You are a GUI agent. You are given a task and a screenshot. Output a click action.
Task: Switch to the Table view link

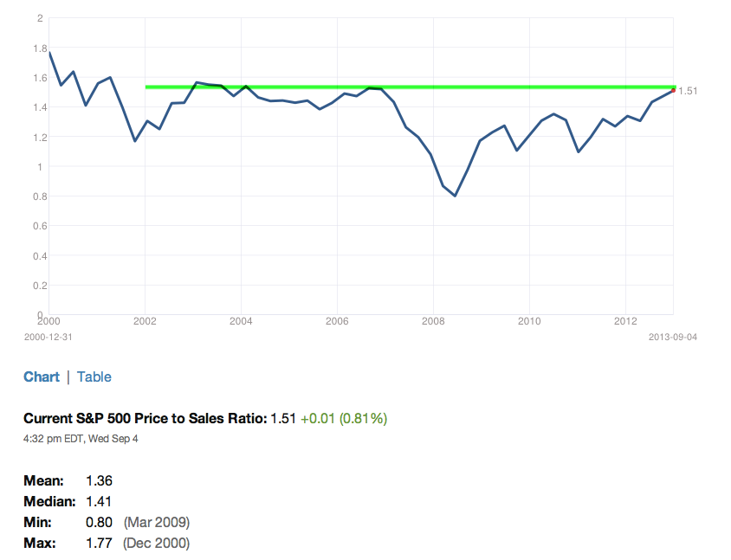click(x=94, y=377)
